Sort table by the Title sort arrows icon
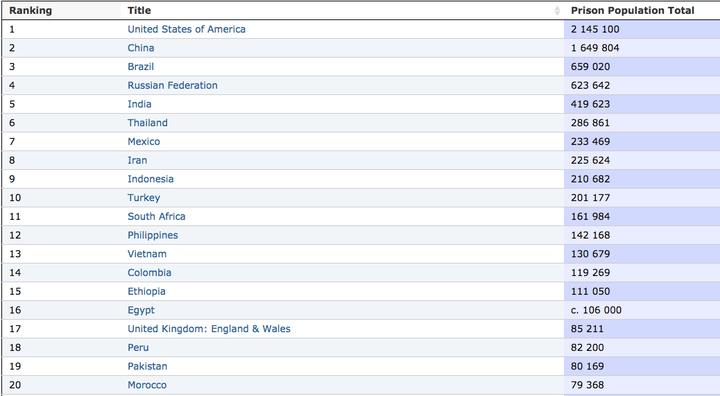 [x=557, y=11]
